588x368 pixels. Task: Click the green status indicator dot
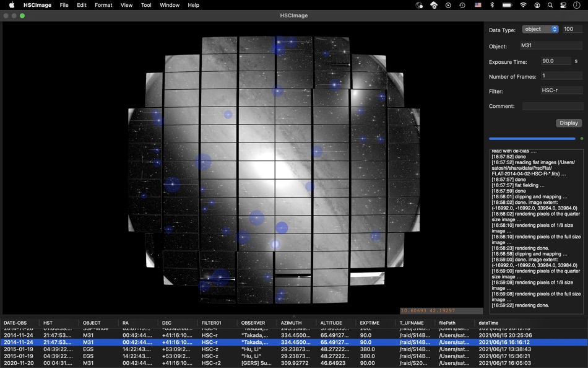click(582, 139)
